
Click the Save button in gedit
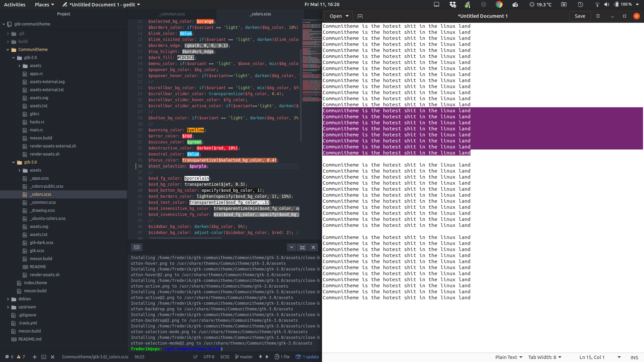pos(580,16)
